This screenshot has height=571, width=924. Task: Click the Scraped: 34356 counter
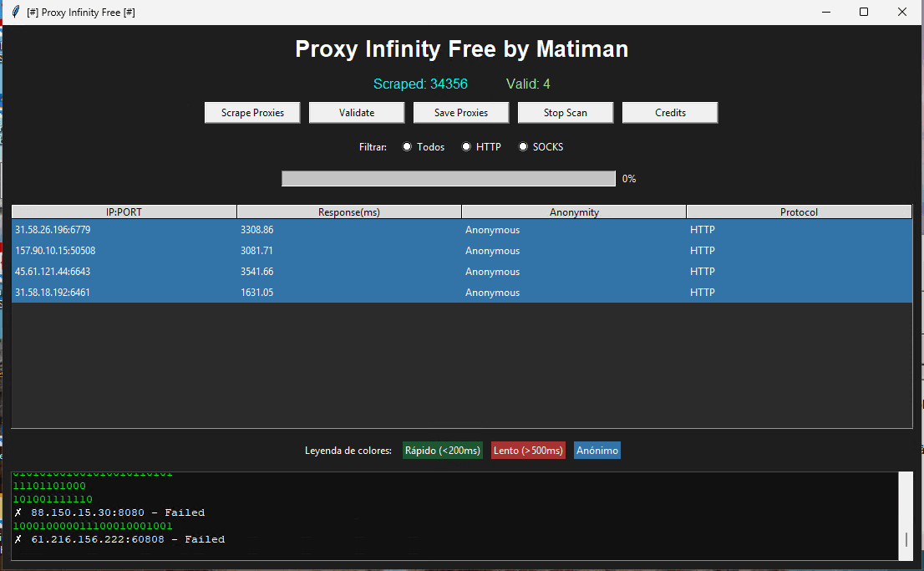tap(420, 84)
